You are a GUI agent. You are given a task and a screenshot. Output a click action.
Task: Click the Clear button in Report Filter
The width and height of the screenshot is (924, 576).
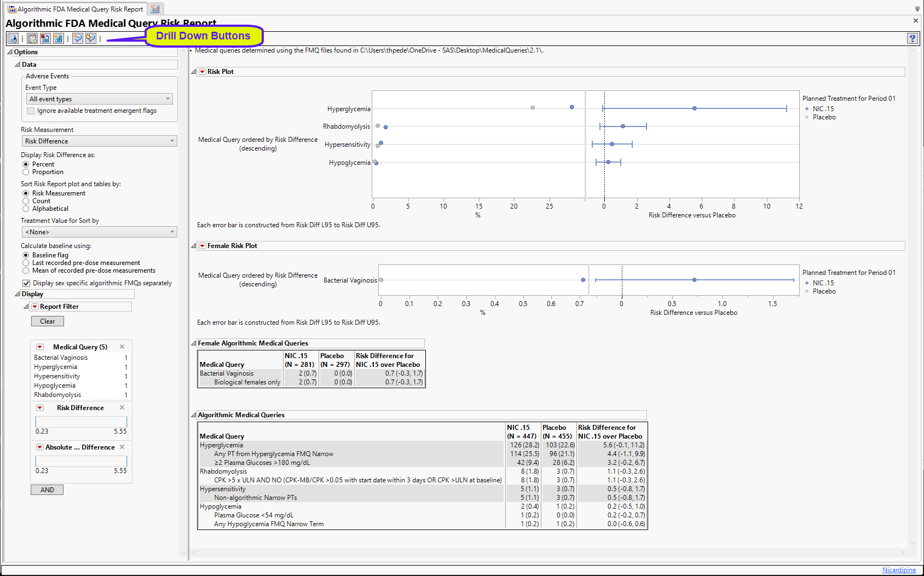pos(48,321)
